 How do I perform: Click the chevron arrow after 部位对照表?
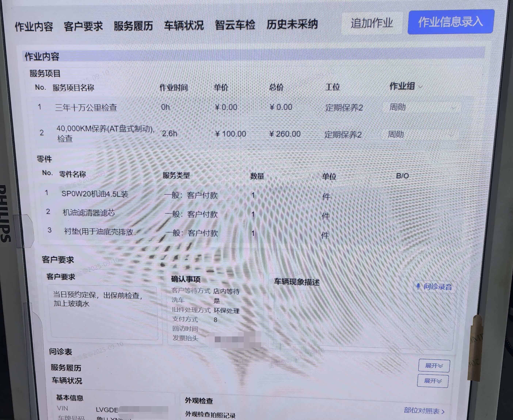pyautogui.click(x=443, y=412)
